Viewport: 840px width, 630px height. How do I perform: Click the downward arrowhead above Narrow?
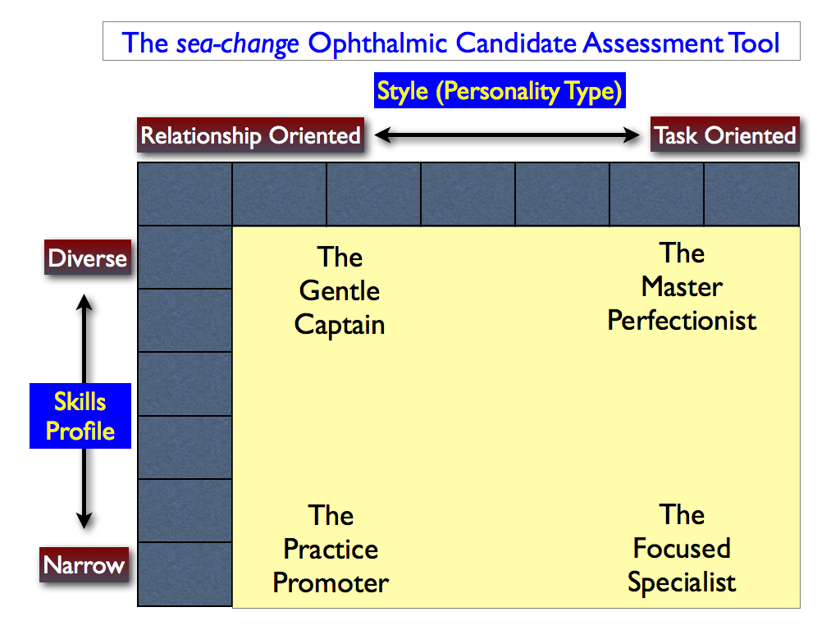pyautogui.click(x=84, y=519)
